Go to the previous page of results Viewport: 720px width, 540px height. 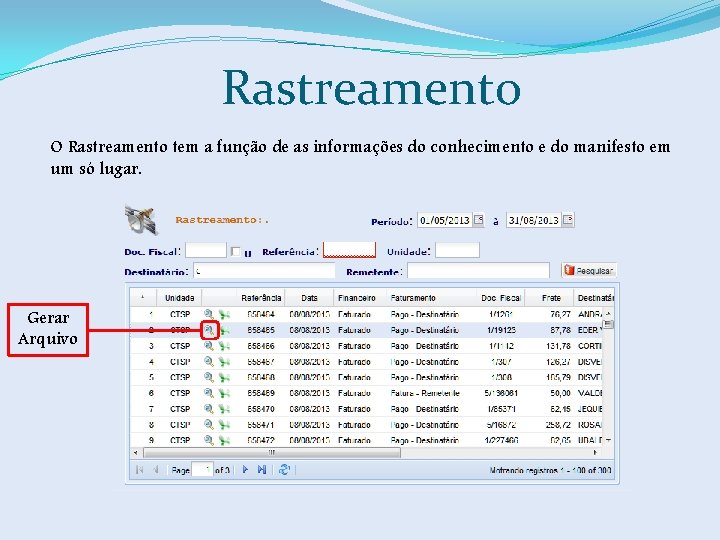click(156, 469)
